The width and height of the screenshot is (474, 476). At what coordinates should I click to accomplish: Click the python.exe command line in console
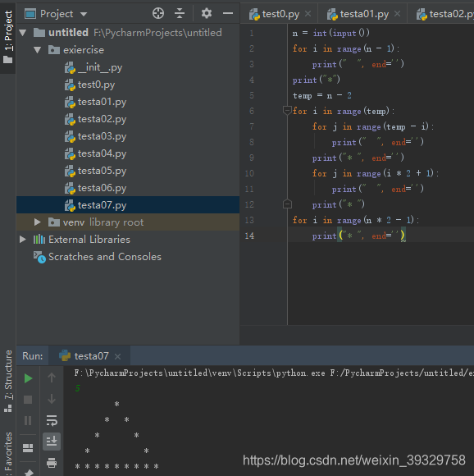[x=274, y=373]
